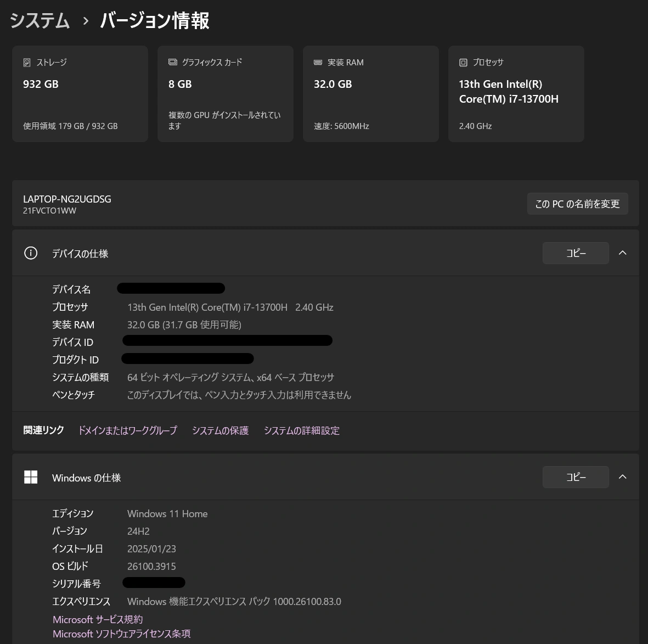
Task: Click OS build value 26100.3915
Action: tap(151, 566)
